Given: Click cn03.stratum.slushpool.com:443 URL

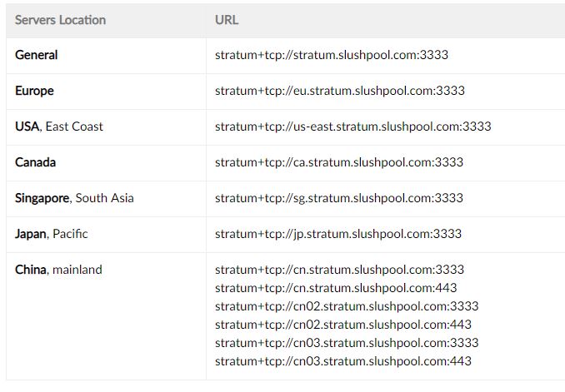Looking at the screenshot, I should tap(343, 361).
